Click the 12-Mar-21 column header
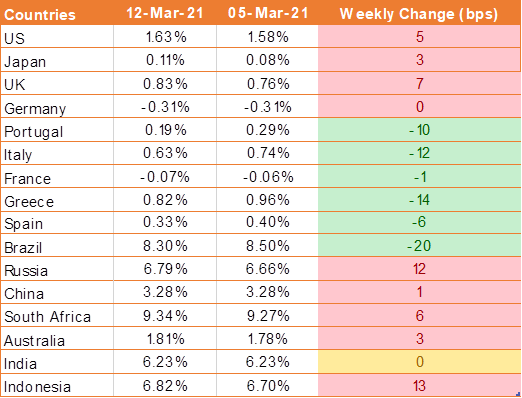The image size is (522, 398). pyautogui.click(x=165, y=13)
